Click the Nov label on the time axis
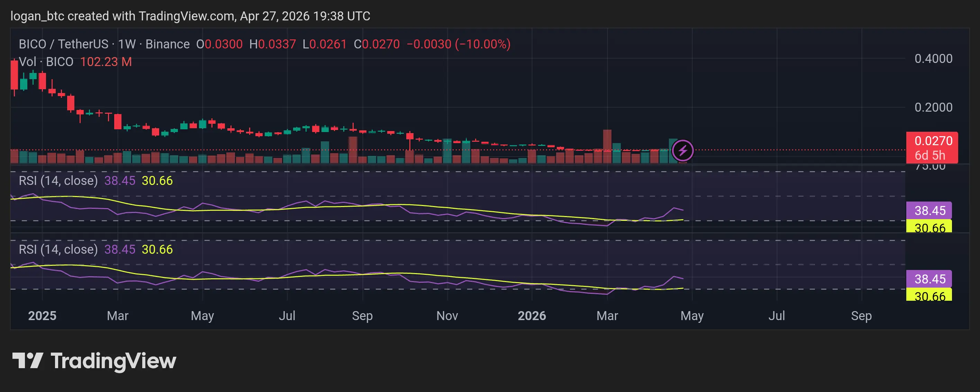 (x=447, y=316)
